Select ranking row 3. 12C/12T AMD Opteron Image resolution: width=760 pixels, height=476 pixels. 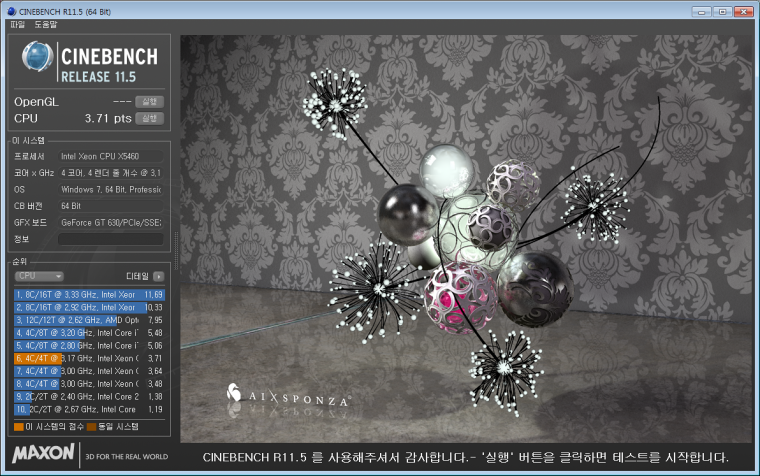[89, 320]
